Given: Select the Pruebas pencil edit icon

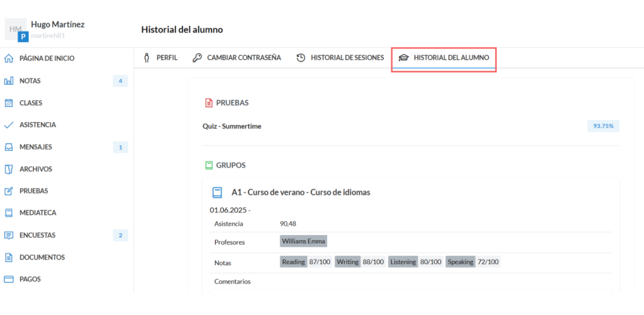Looking at the screenshot, I should point(9,191).
